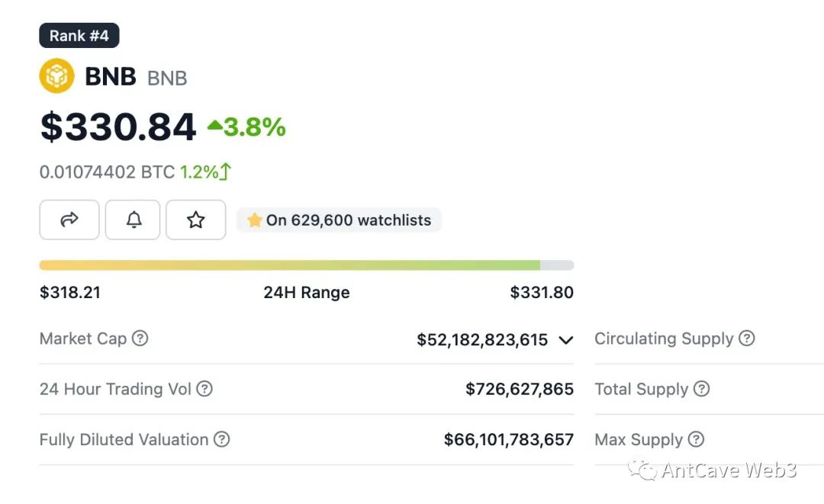824x504 pixels.
Task: Show the Fully Diluted Valuation help icon
Action: [x=221, y=439]
